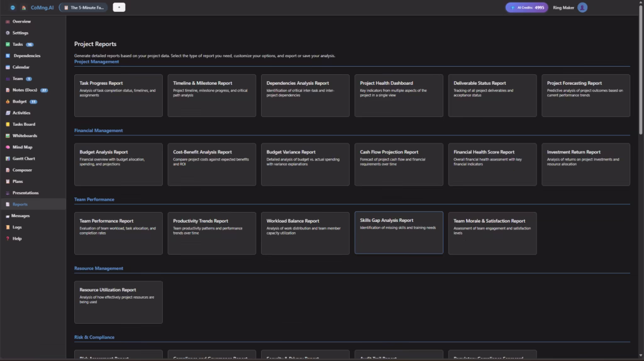The width and height of the screenshot is (644, 361).
Task: Click the Tasks Board sticky note icon
Action: coord(8,125)
